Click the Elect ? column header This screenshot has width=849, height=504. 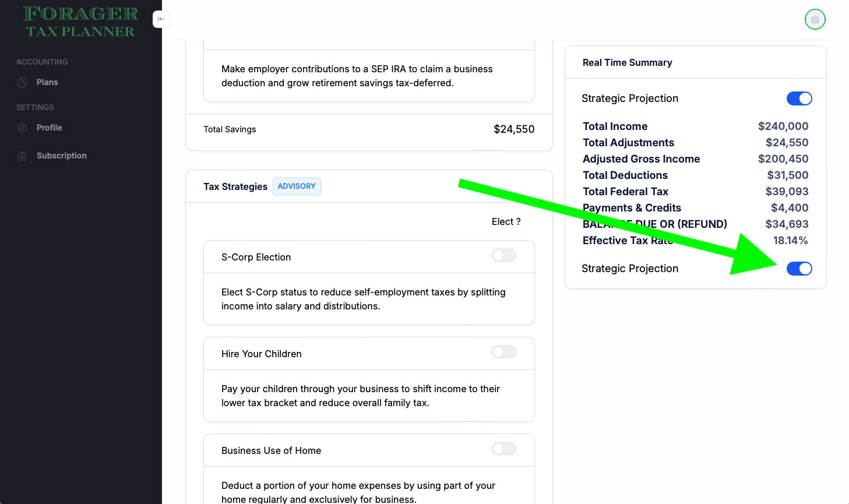(506, 221)
